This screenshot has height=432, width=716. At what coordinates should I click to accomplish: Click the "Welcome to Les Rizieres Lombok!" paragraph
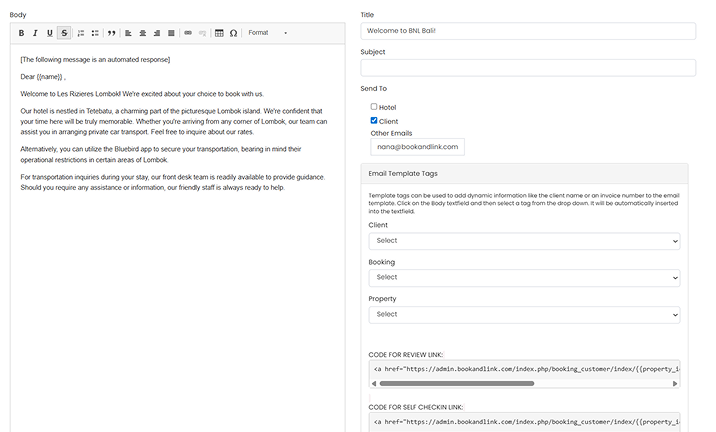click(x=142, y=94)
